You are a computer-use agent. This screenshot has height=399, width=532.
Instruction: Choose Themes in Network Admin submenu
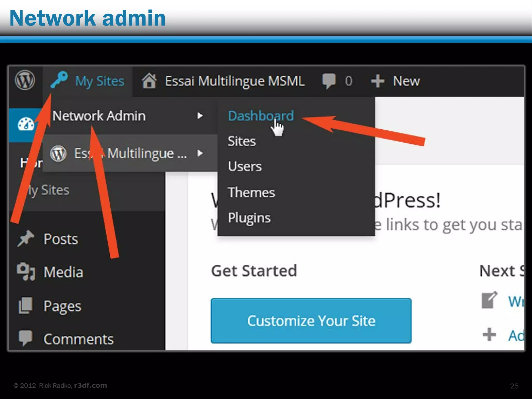coord(251,192)
